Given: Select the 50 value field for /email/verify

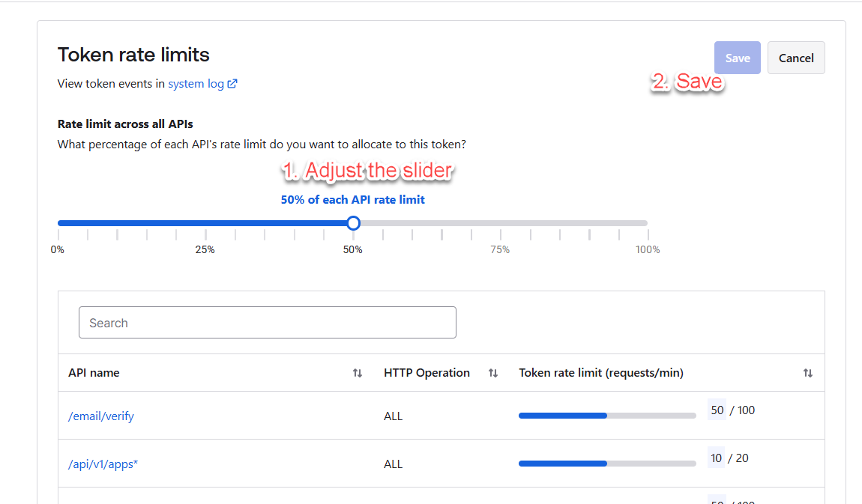Looking at the screenshot, I should (x=717, y=410).
